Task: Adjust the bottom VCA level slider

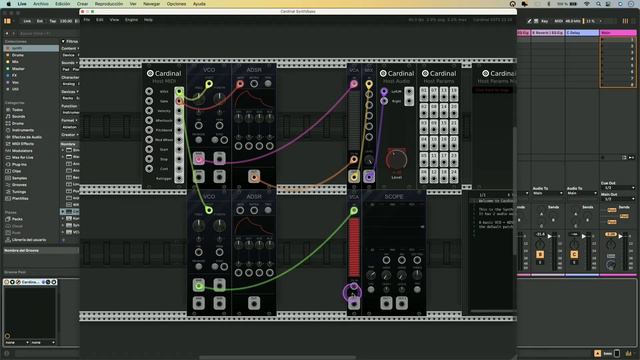Action: click(354, 247)
